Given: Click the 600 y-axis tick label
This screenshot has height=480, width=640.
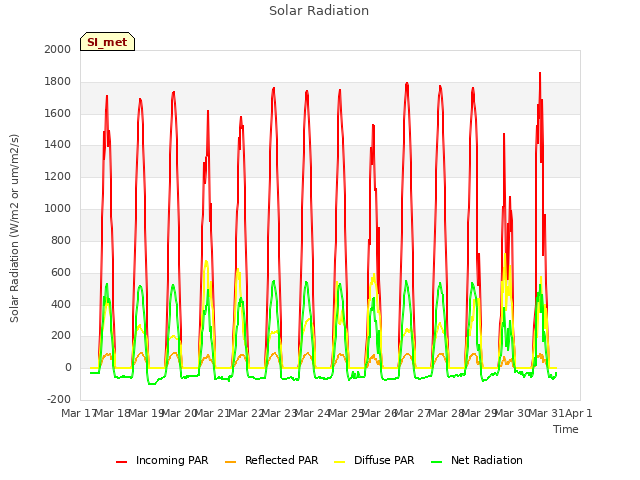Looking at the screenshot, I should pos(61,272).
